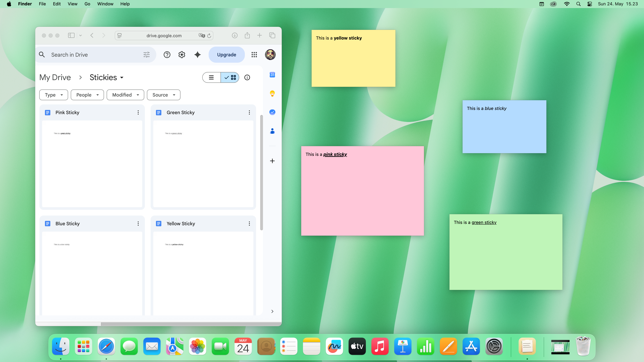Click the pink sticky note on desktop
644x362 pixels.
(362, 191)
